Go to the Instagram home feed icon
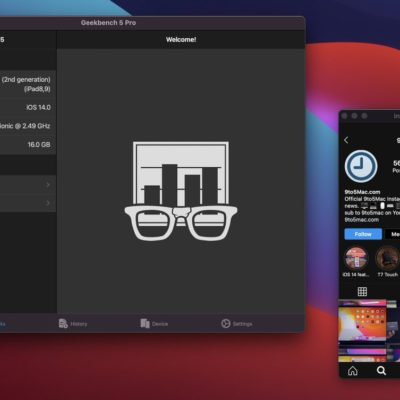This screenshot has height=400, width=400. pyautogui.click(x=353, y=371)
